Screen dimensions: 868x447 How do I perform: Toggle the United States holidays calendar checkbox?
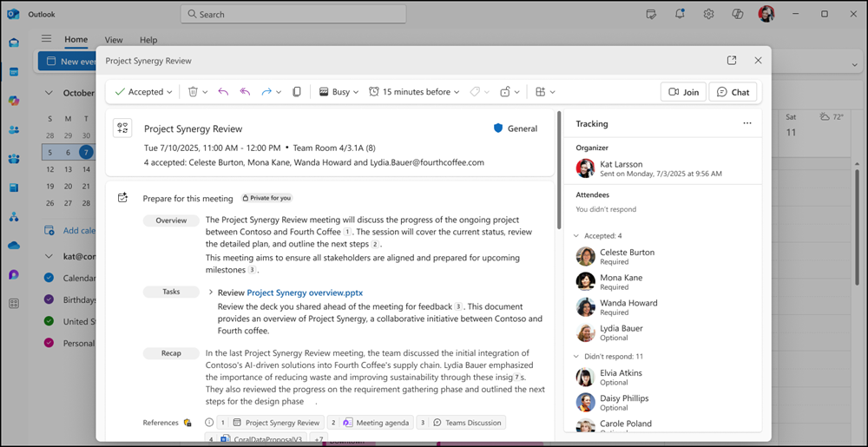pos(49,321)
